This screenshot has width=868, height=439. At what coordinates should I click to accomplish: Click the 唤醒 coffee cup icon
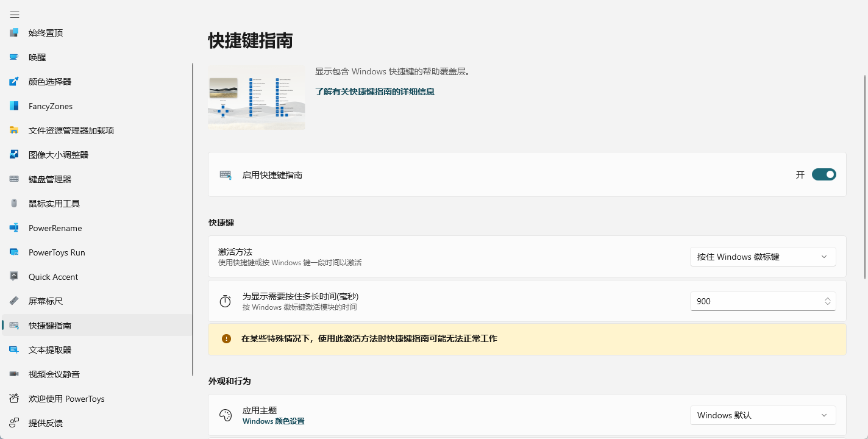15,57
